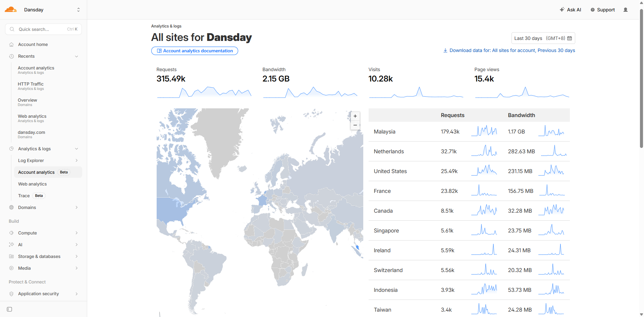Expand the Domains submenu arrow

(76, 207)
